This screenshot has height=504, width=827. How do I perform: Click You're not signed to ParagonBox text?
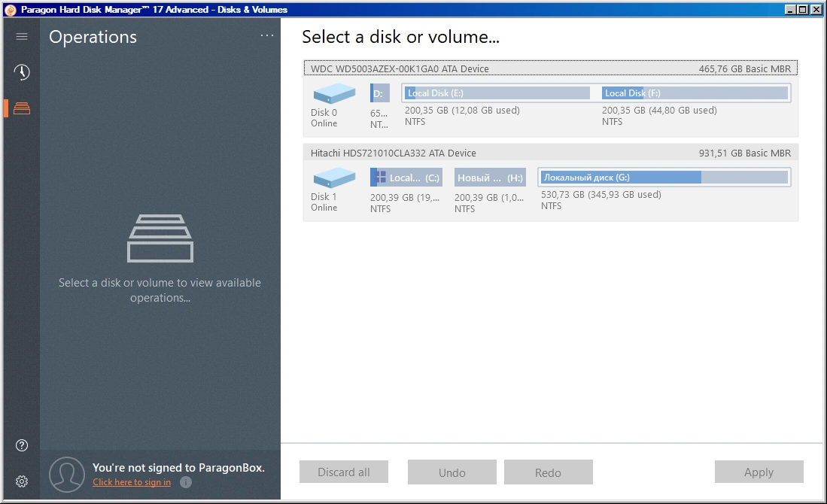[178, 468]
